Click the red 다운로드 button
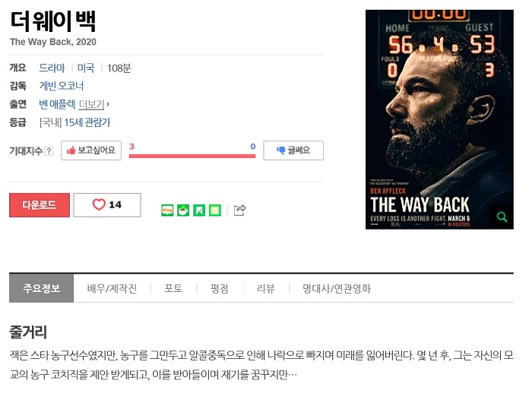The height and width of the screenshot is (400, 532). coord(40,205)
